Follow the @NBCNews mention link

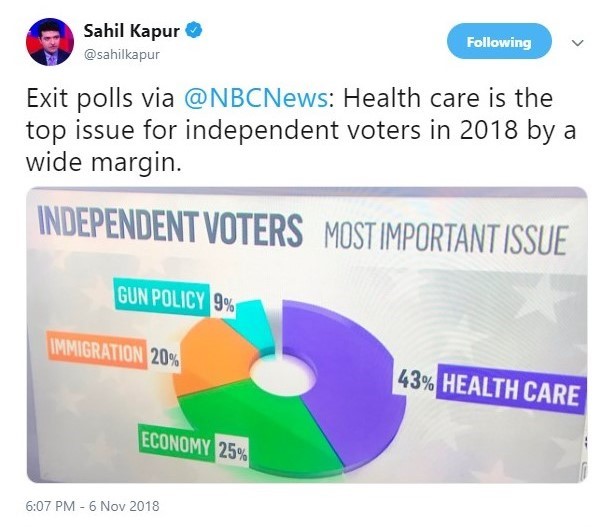coord(256,98)
